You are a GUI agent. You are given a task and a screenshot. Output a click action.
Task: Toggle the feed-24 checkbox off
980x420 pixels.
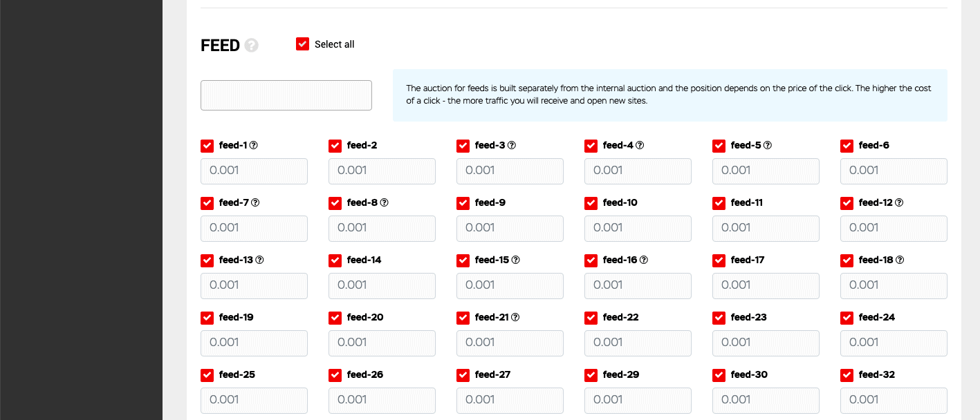847,318
